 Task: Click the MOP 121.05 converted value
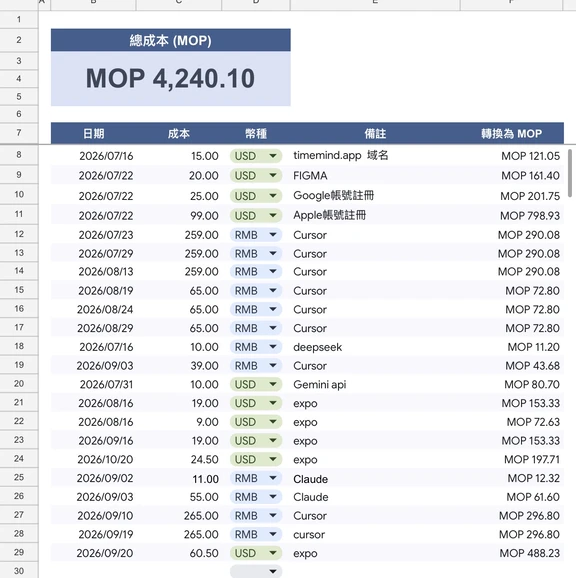pyautogui.click(x=530, y=156)
